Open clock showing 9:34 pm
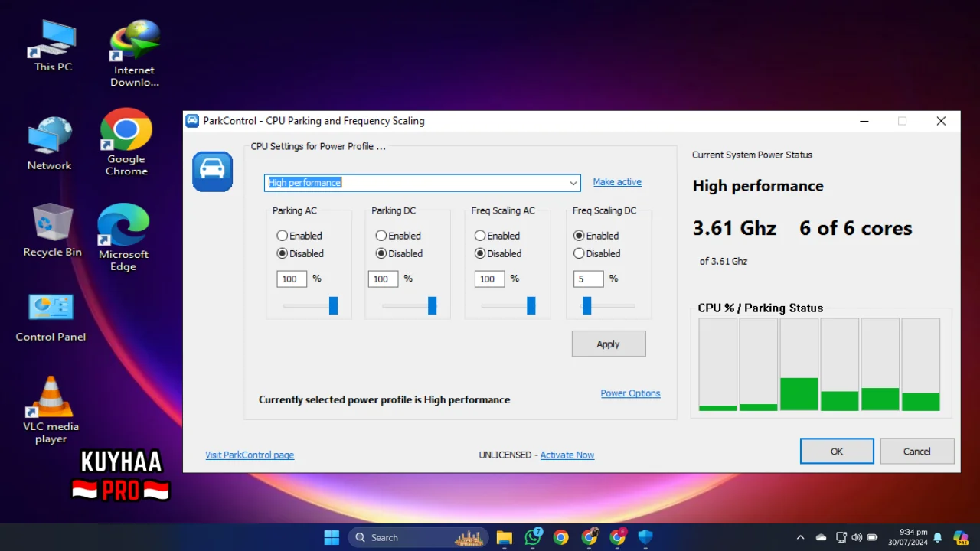 click(907, 537)
